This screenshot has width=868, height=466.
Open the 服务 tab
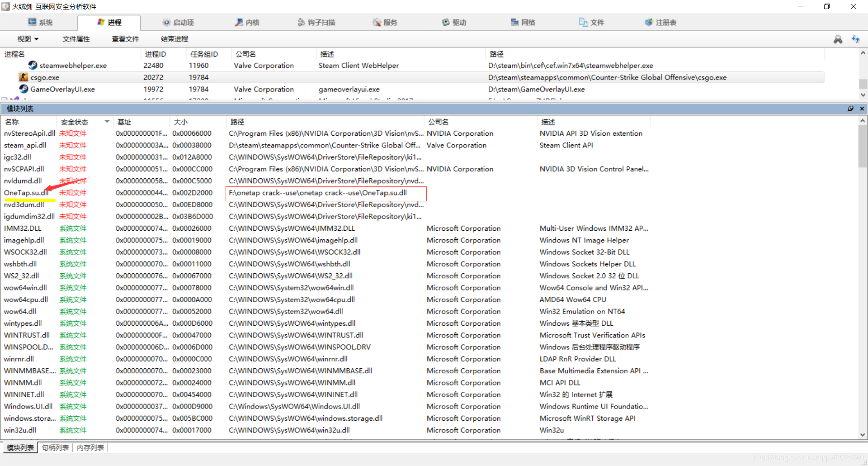click(x=385, y=23)
